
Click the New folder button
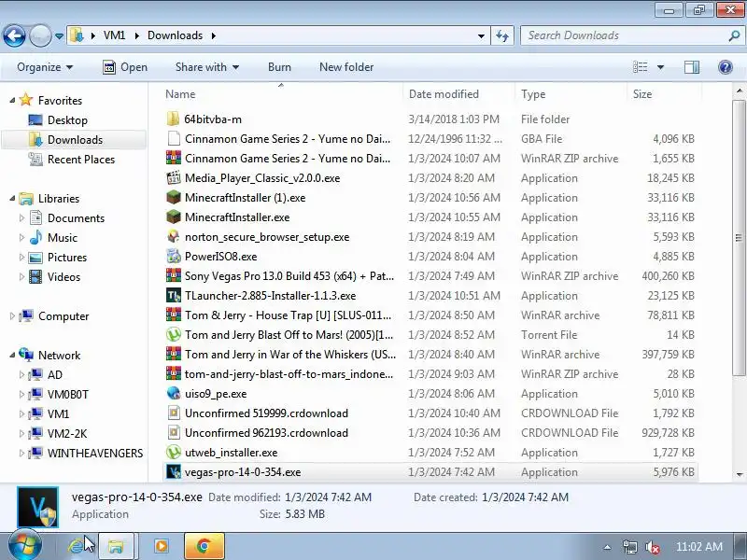(x=346, y=67)
